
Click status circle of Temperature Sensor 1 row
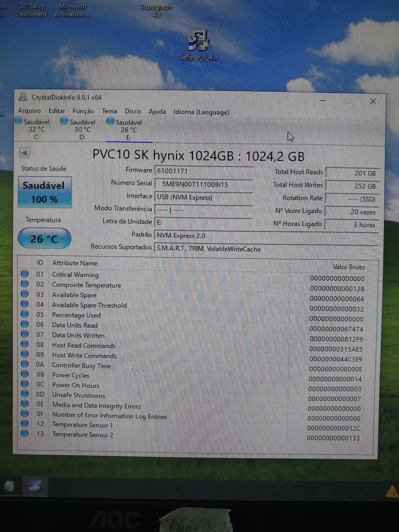(25, 424)
